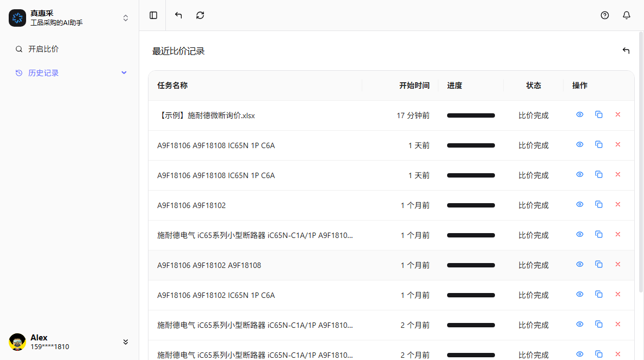The width and height of the screenshot is (644, 360).
Task: Delete the 【示例】施耐德微断询价.xlsx record
Action: [x=618, y=114]
